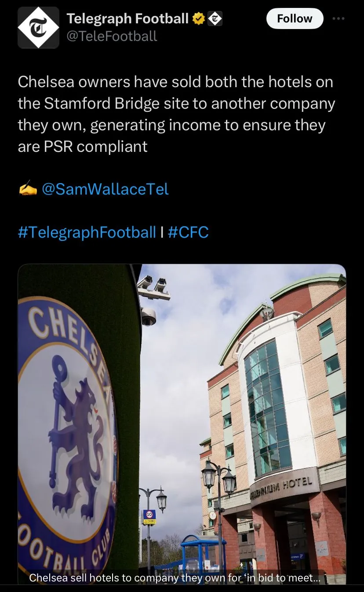The width and height of the screenshot is (364, 592).
Task: Click the @TeleFootball handle
Action: (x=112, y=36)
